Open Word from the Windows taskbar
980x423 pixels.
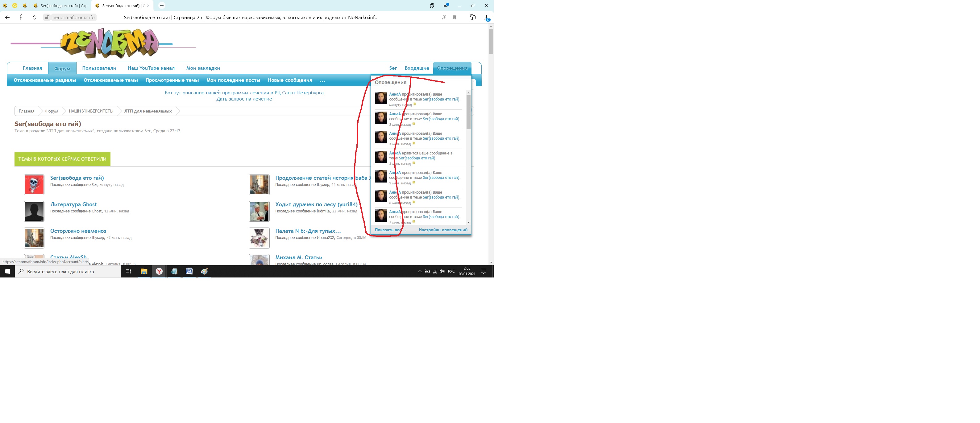tap(189, 271)
